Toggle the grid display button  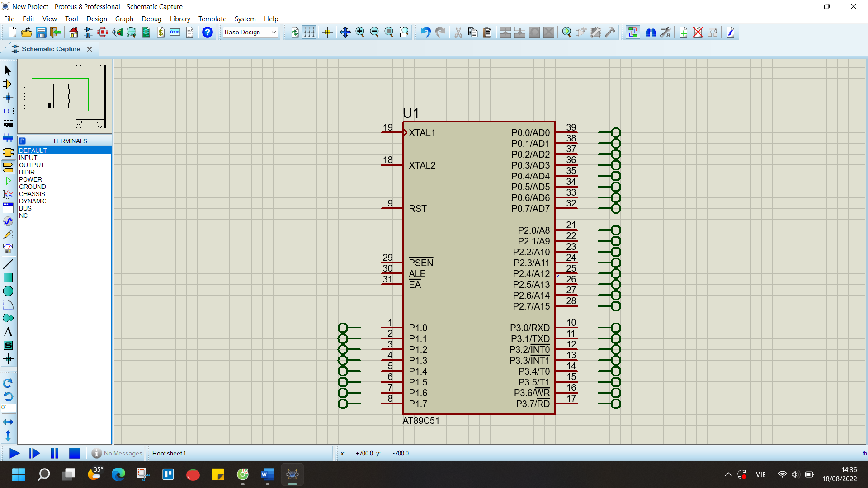coord(309,32)
